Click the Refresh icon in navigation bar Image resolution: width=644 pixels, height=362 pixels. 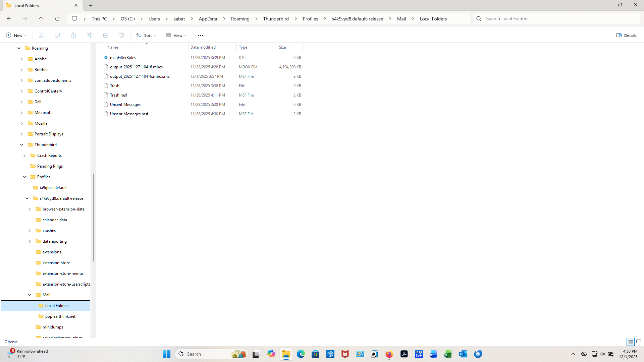(x=57, y=19)
